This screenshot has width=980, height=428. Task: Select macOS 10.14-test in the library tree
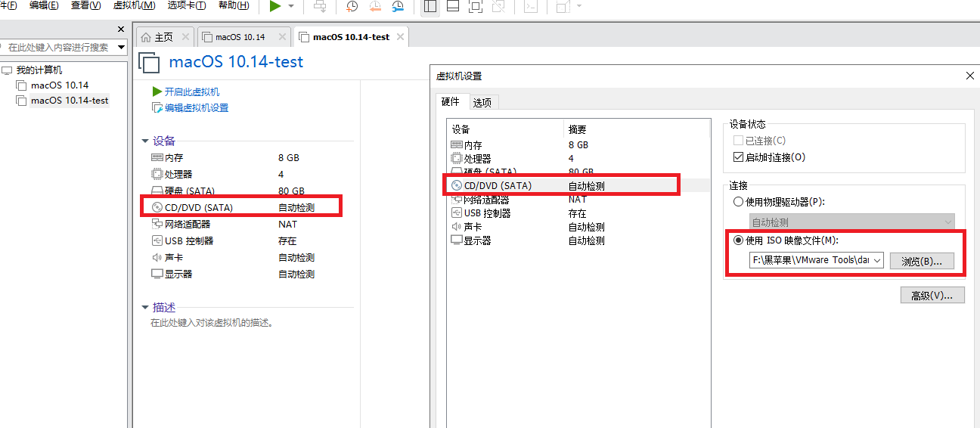tap(70, 101)
